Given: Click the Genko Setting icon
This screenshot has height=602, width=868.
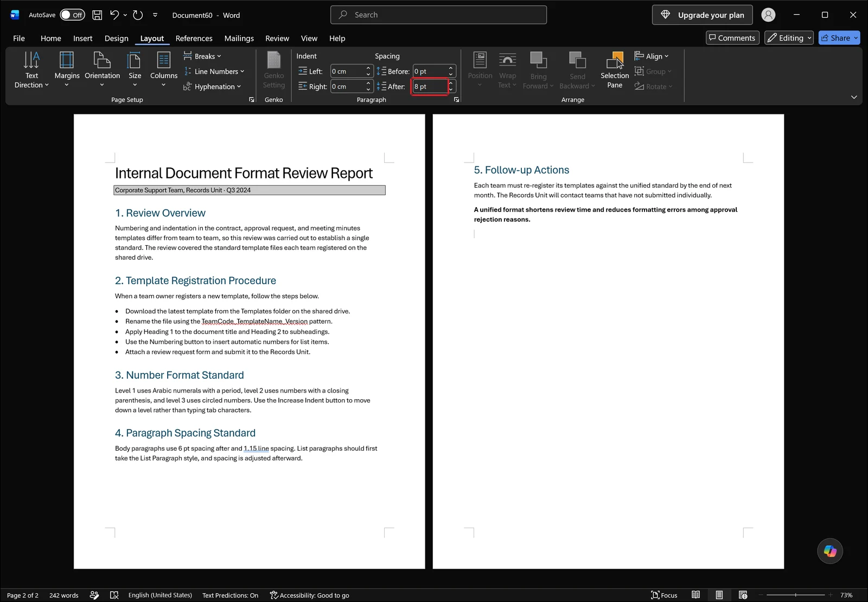Looking at the screenshot, I should point(274,70).
